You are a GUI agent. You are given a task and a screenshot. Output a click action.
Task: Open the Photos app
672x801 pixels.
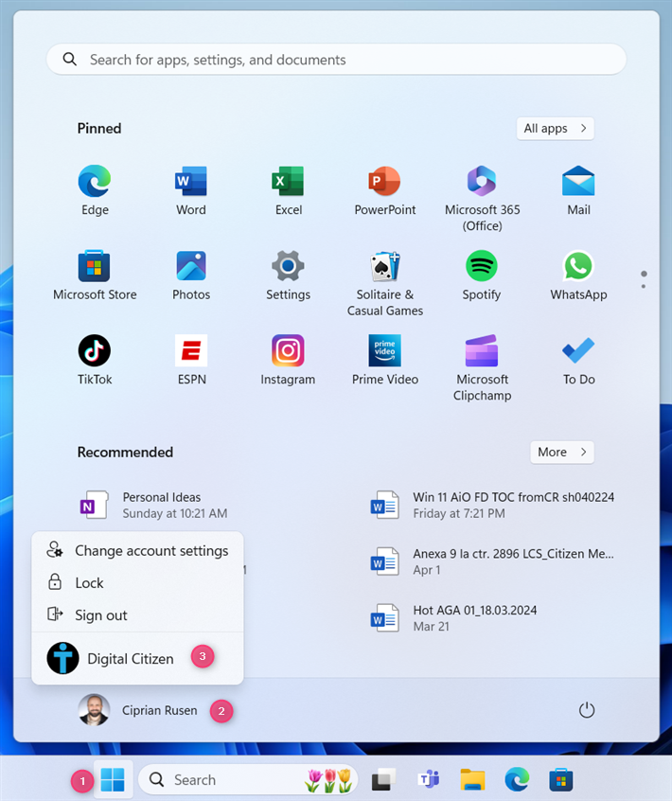(191, 275)
